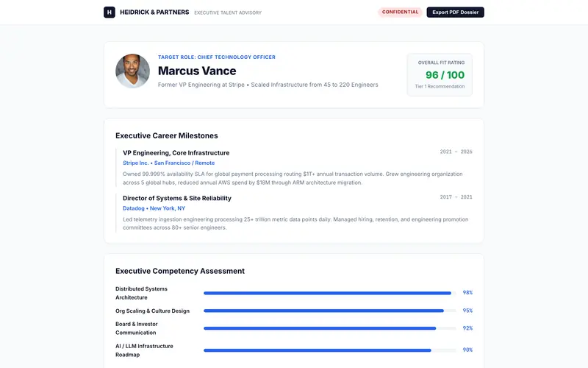Click the Executive Competency Assessment heading
This screenshot has width=588, height=368.
[x=180, y=271]
